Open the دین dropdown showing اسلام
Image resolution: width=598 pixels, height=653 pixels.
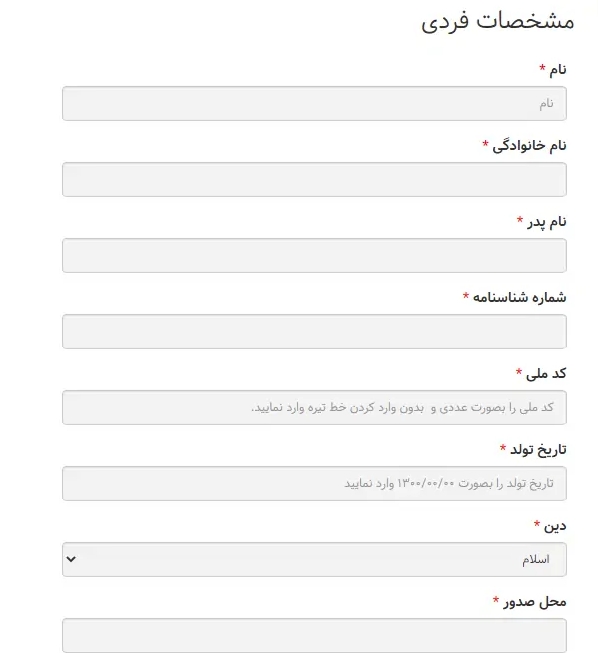click(314, 560)
